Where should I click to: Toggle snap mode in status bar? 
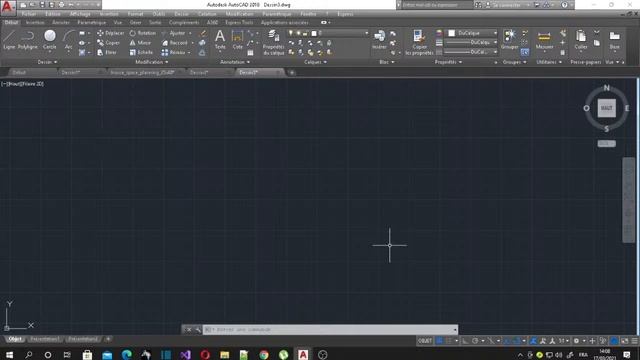[449, 341]
